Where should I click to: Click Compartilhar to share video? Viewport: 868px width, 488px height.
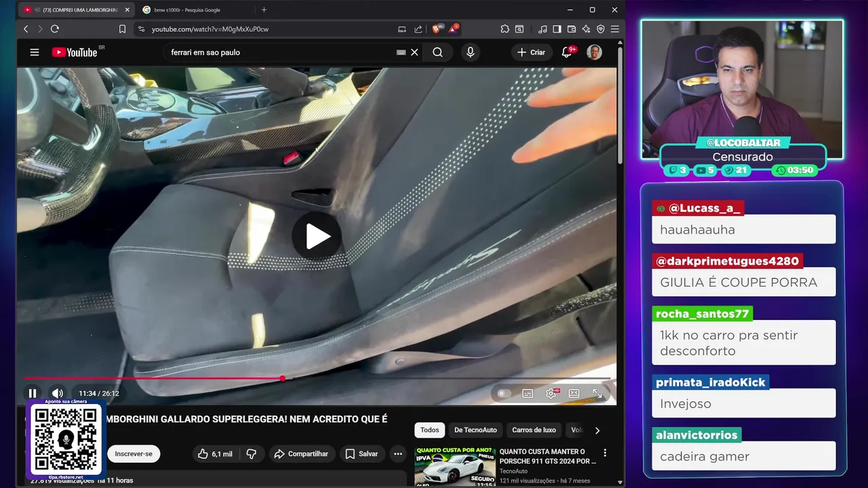click(x=300, y=454)
